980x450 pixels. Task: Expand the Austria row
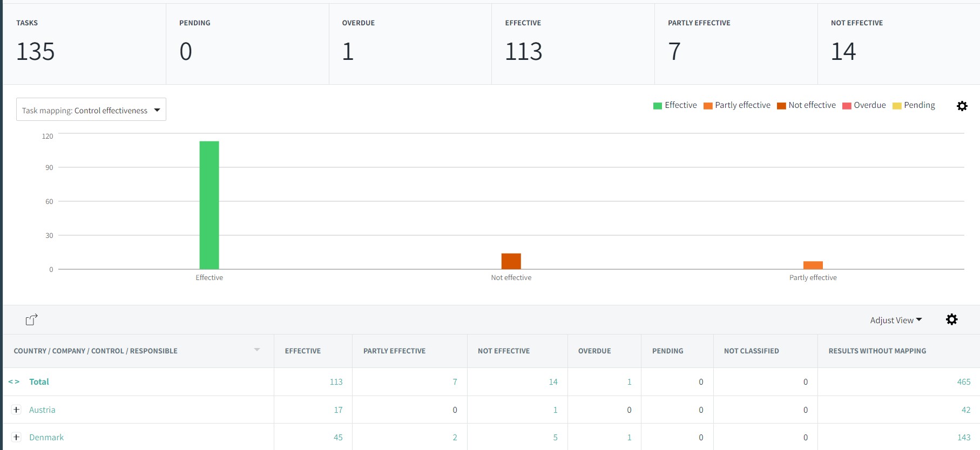(16, 410)
